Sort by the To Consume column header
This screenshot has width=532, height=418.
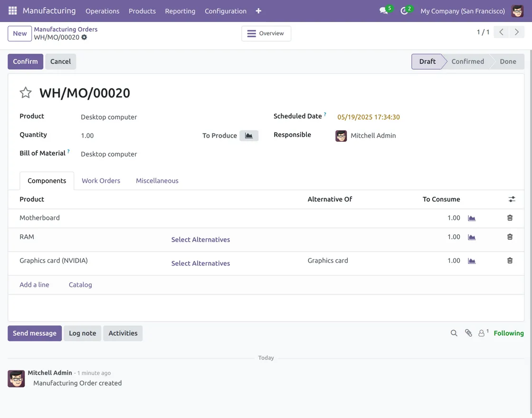(441, 199)
